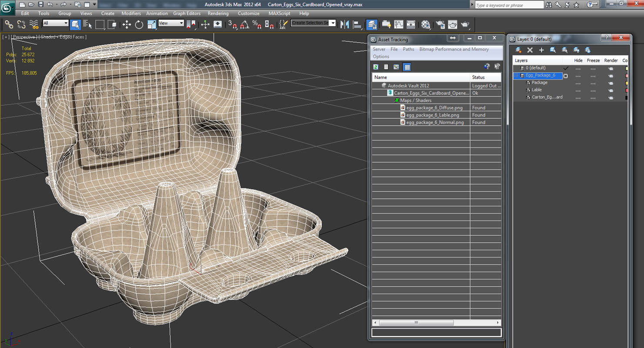Screen dimensions: 644x348
Task: Click Select and Manipulate icon
Action: click(x=205, y=24)
